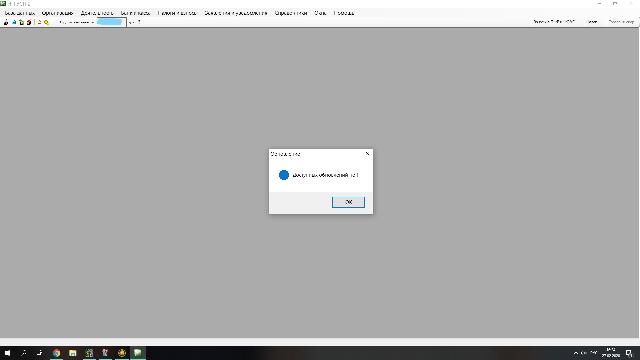Click the blue toolbar icon

(x=14, y=22)
